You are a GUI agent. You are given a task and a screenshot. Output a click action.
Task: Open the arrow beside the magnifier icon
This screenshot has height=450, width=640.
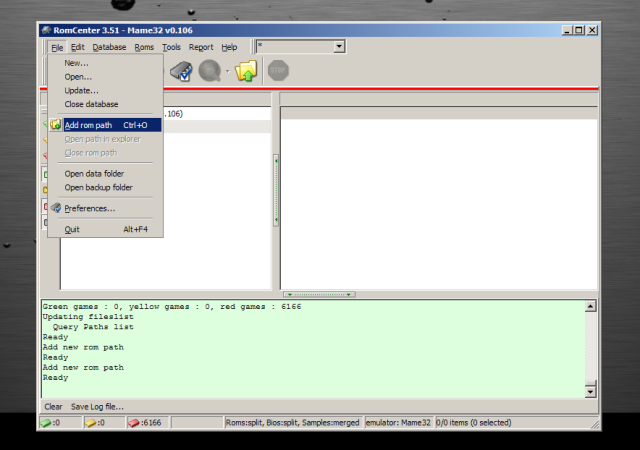(228, 71)
